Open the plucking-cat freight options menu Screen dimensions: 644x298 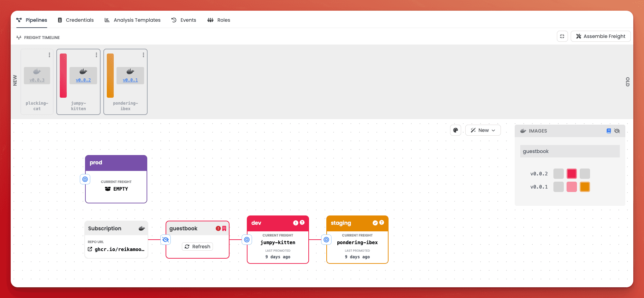pos(49,55)
